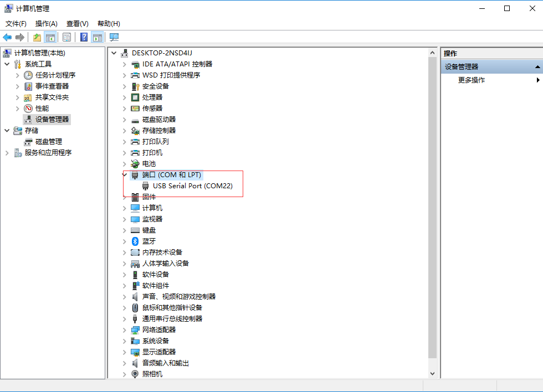Image resolution: width=543 pixels, height=392 pixels.
Task: Click the Up one level folder icon
Action: point(37,37)
